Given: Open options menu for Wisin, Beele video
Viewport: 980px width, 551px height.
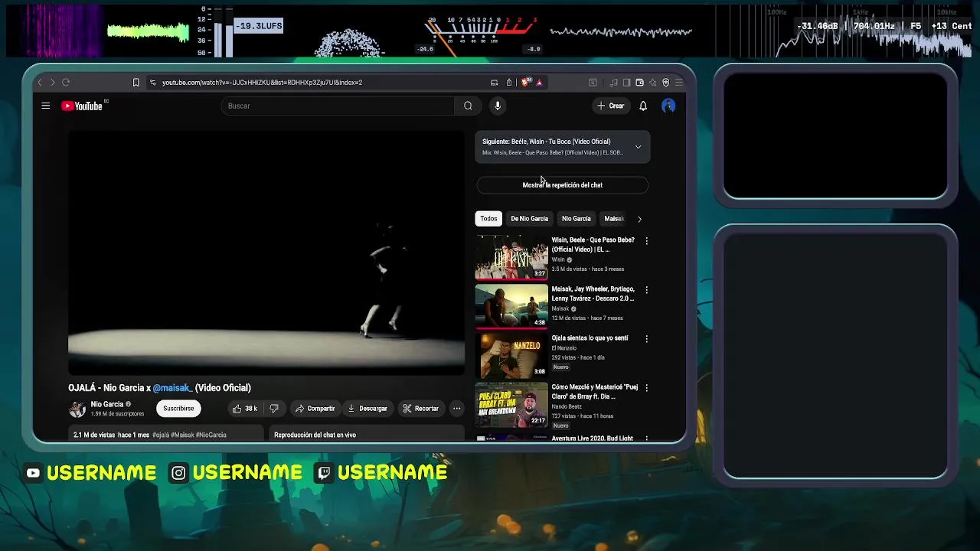Looking at the screenshot, I should [647, 241].
